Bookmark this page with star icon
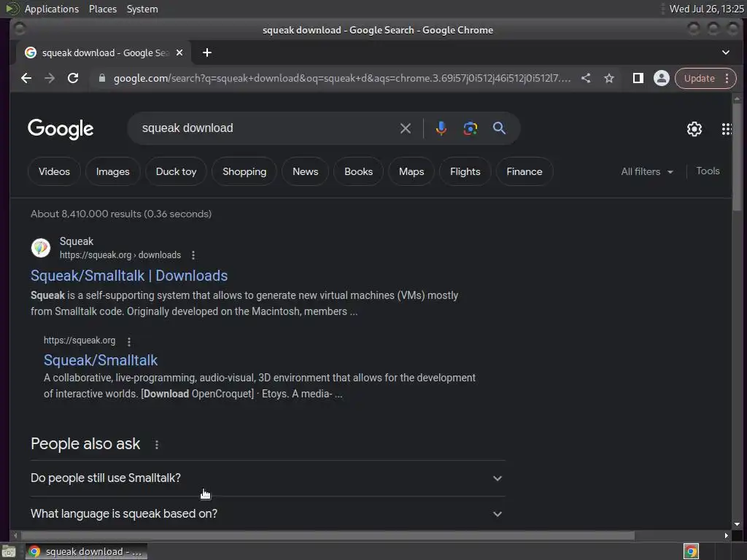This screenshot has width=747, height=560. point(609,78)
